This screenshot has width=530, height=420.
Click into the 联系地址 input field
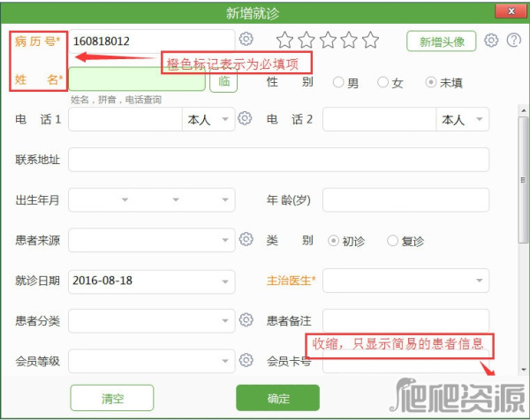click(x=278, y=160)
